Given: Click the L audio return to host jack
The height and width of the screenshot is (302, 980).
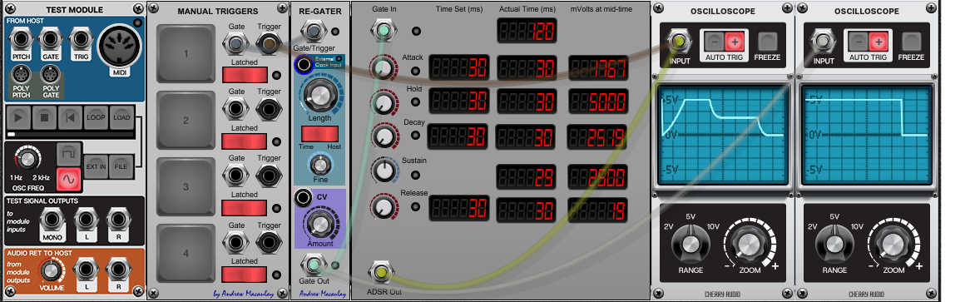Looking at the screenshot, I should tap(87, 270).
